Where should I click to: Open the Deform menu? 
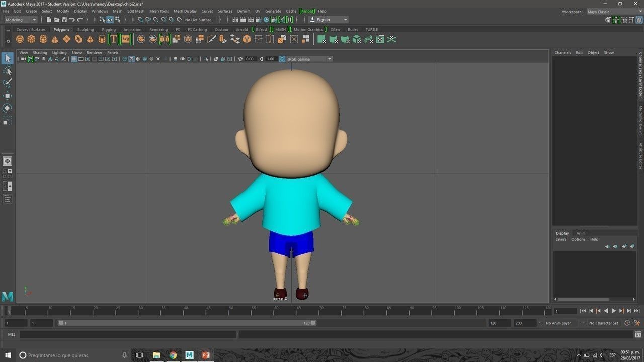tap(244, 11)
